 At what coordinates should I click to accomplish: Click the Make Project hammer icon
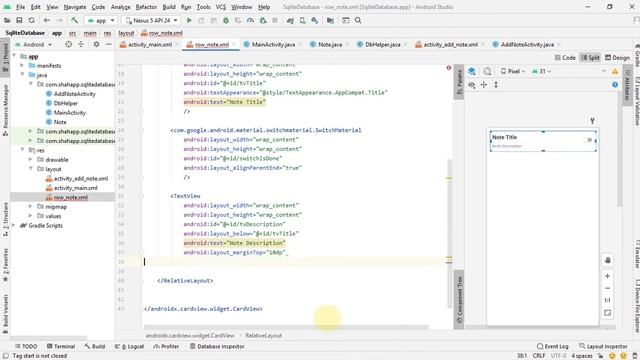74,20
